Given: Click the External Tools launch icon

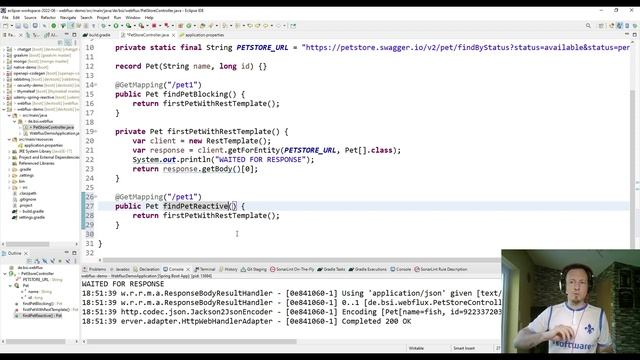Looking at the screenshot, I should click(141, 26).
